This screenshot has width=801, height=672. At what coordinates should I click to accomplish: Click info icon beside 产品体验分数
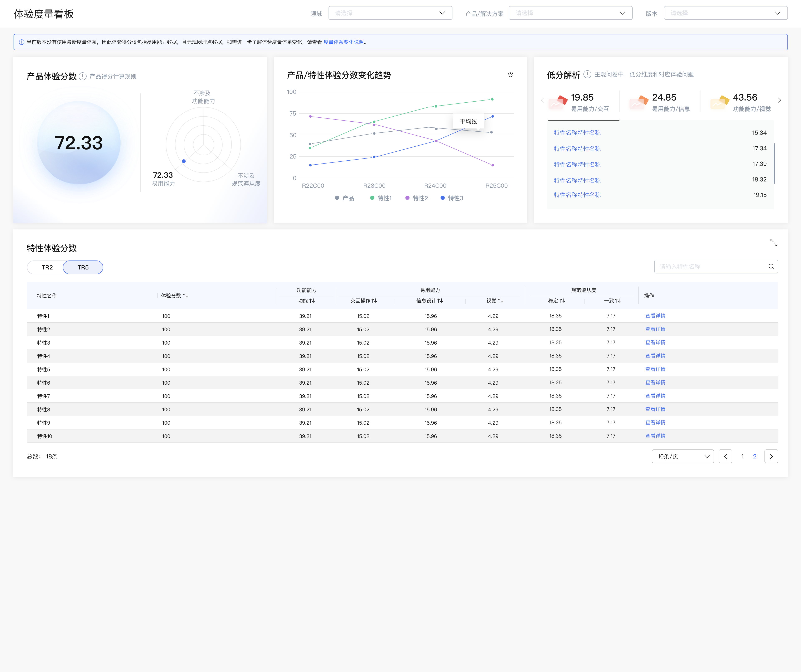83,76
